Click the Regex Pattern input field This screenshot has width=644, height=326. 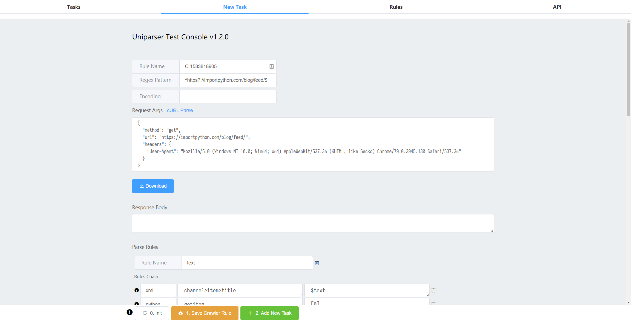pos(228,80)
